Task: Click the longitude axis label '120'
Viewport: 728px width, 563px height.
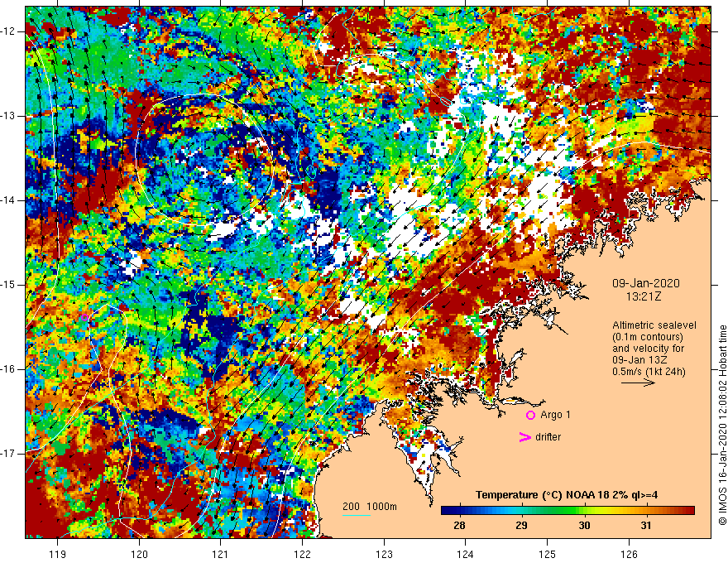Action: [x=139, y=554]
